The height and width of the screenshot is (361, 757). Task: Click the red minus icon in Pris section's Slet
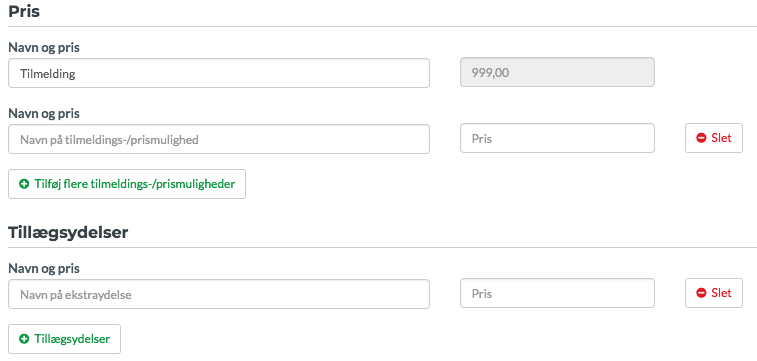pos(701,138)
